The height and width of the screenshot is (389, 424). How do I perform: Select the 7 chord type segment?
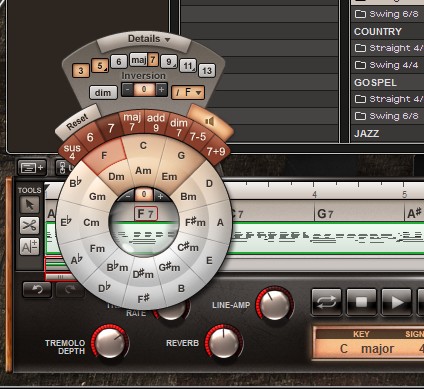click(111, 128)
